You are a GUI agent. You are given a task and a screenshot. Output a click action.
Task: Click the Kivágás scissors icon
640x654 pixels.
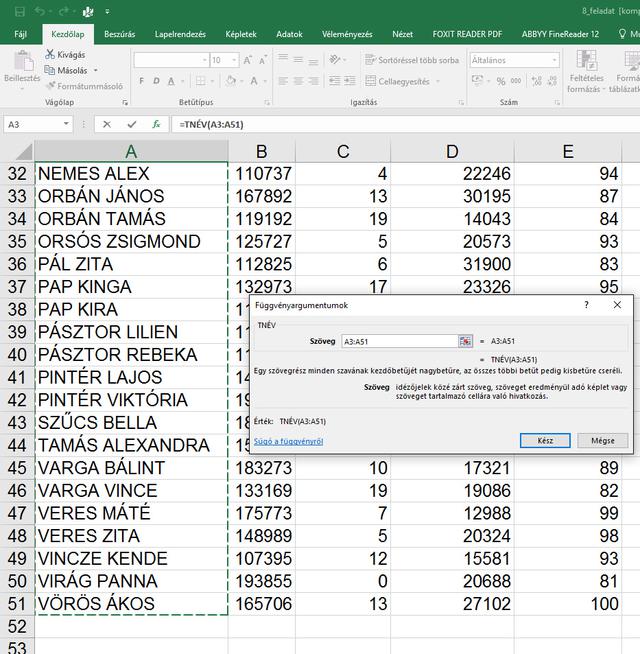tap(50, 54)
